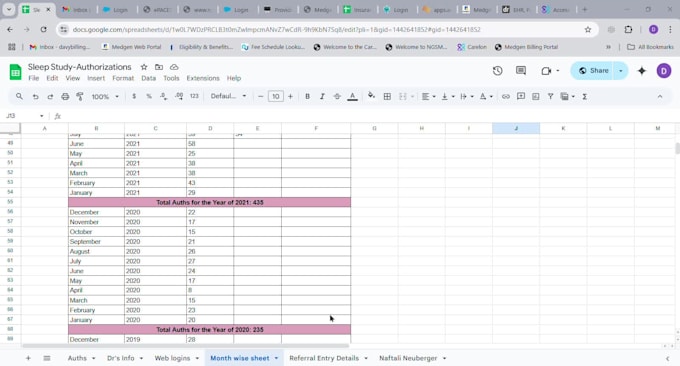
Task: Increase font size with plus button
Action: point(291,96)
